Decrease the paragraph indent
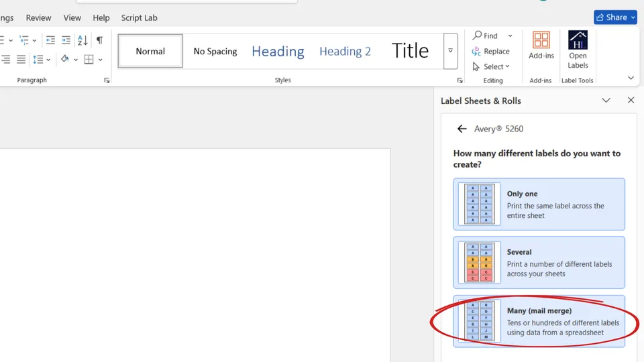Image resolution: width=644 pixels, height=362 pixels. click(50, 40)
